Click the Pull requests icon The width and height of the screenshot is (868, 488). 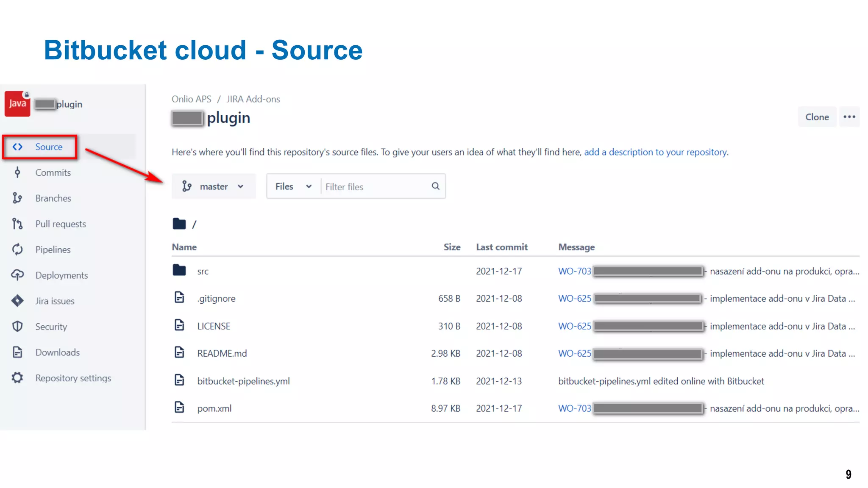[17, 224]
